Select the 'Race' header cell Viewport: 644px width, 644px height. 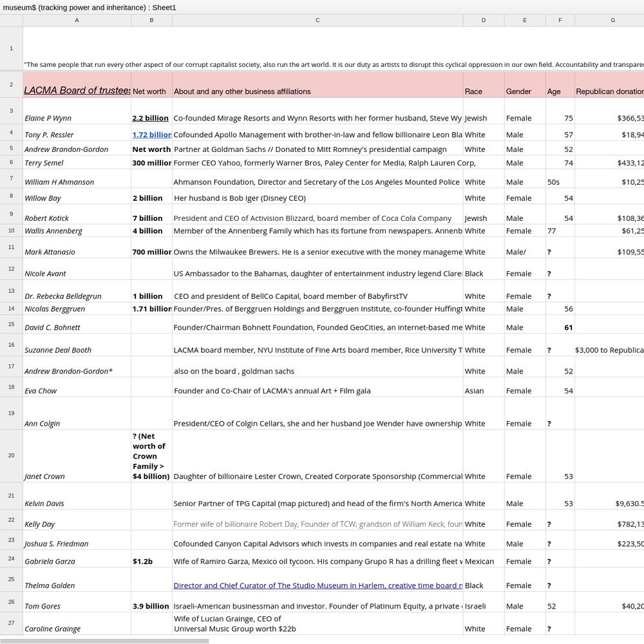tap(484, 85)
